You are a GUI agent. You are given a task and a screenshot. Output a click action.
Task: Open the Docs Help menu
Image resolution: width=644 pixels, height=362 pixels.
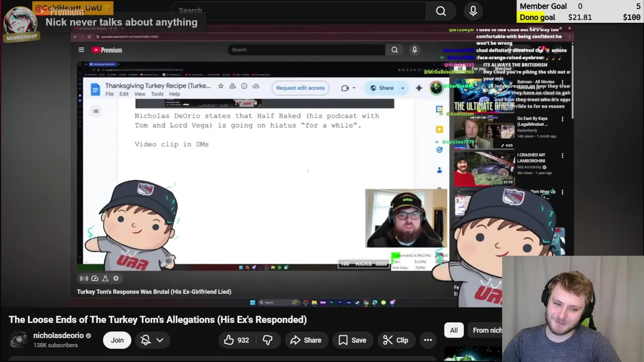[175, 94]
